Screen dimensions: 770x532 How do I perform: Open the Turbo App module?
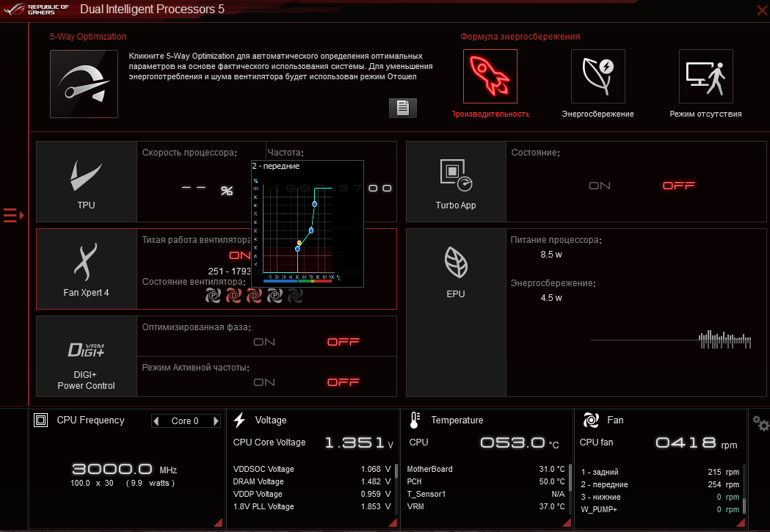pos(456,181)
